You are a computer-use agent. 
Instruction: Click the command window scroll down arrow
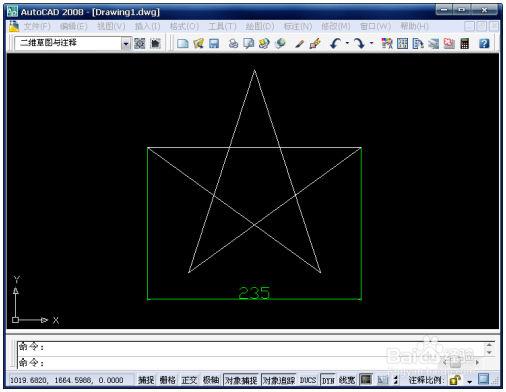(x=489, y=352)
